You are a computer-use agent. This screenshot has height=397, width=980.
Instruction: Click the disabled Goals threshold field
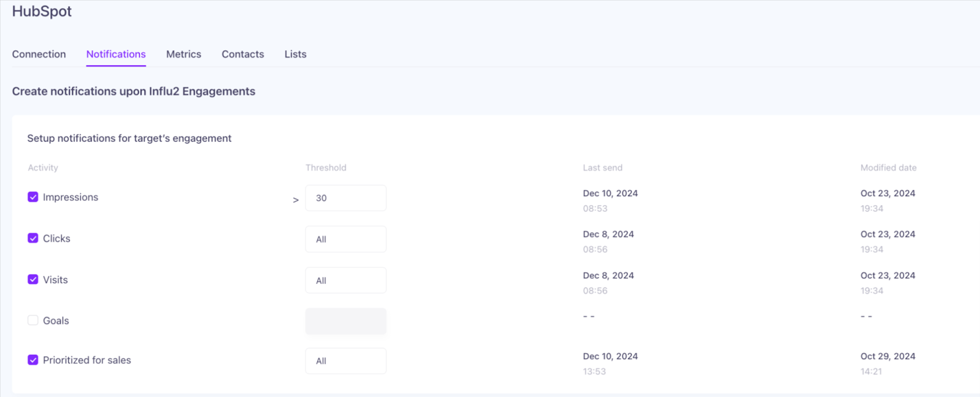tap(345, 321)
